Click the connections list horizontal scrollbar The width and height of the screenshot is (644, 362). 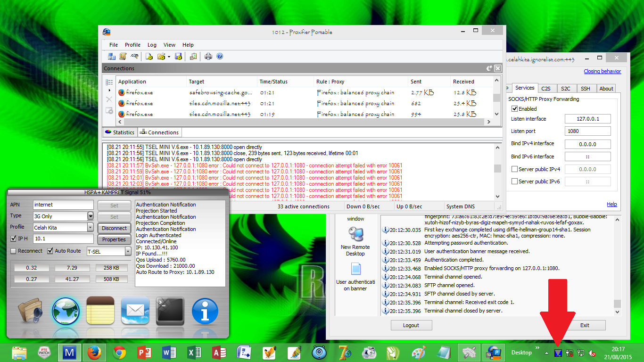[304, 122]
